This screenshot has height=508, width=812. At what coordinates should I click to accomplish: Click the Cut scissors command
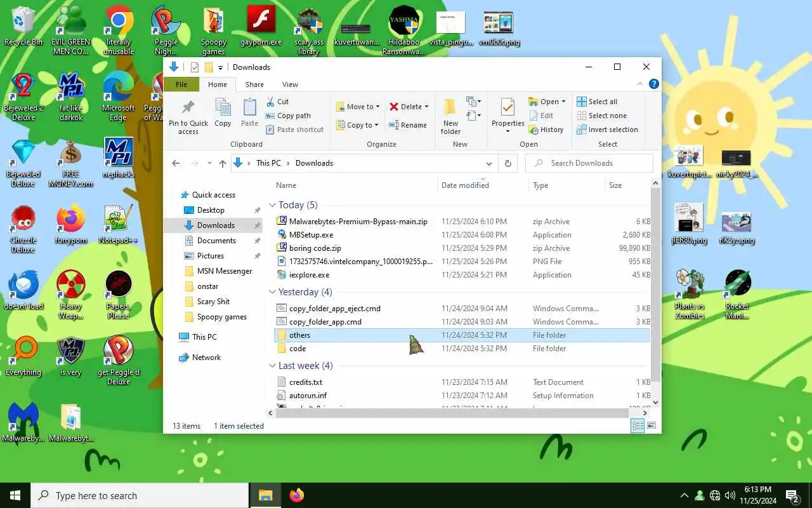277,102
